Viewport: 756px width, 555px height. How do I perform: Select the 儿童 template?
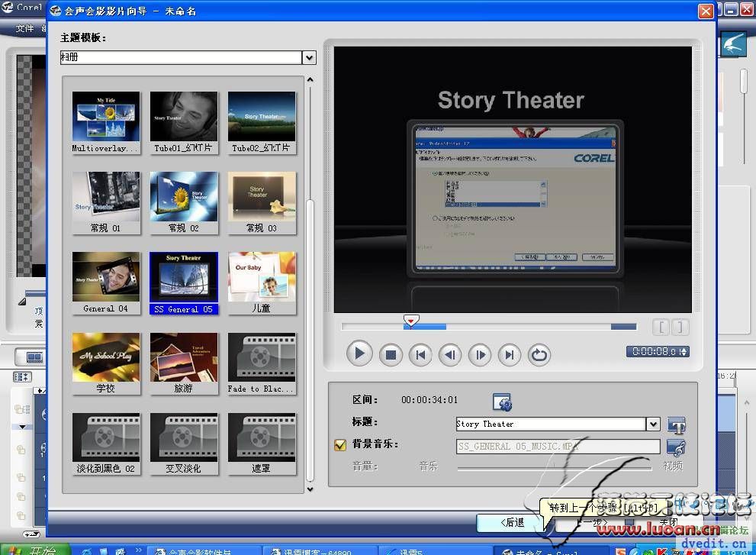[x=262, y=283]
